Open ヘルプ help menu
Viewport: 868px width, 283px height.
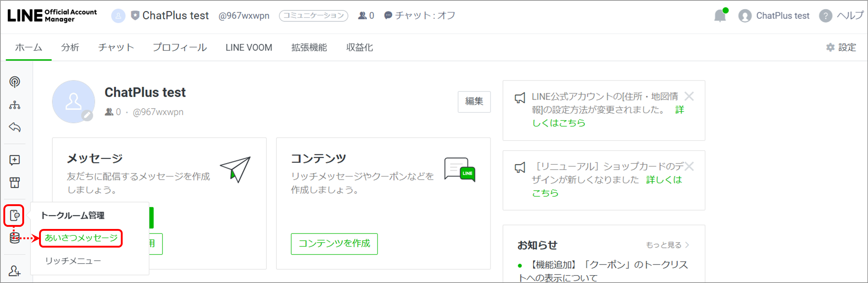click(841, 16)
